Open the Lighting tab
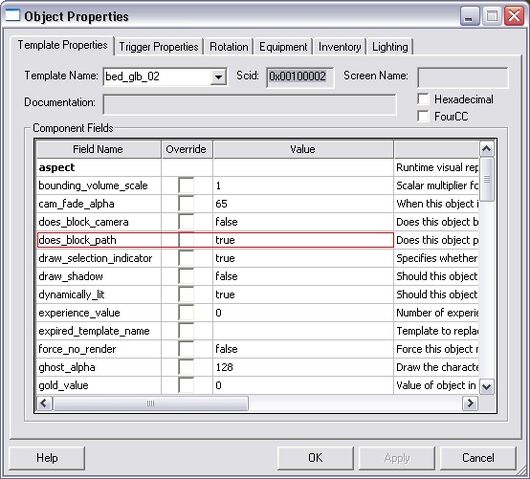This screenshot has width=530, height=479. pyautogui.click(x=390, y=47)
